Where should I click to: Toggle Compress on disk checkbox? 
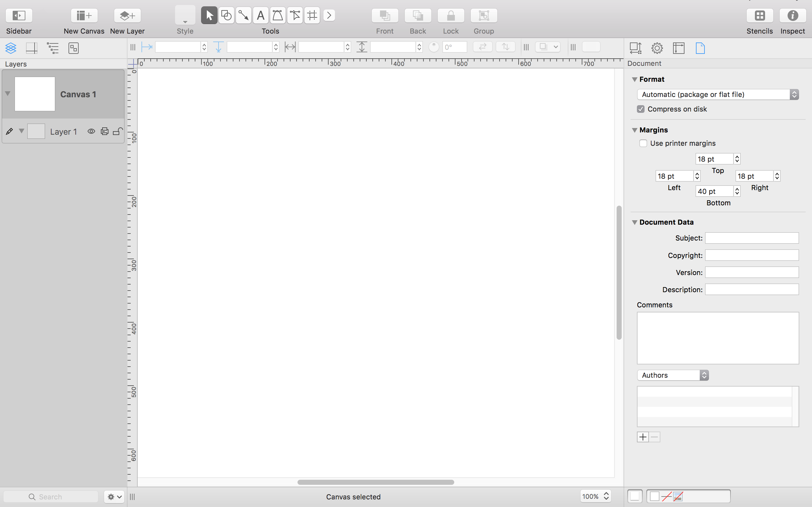pyautogui.click(x=641, y=109)
